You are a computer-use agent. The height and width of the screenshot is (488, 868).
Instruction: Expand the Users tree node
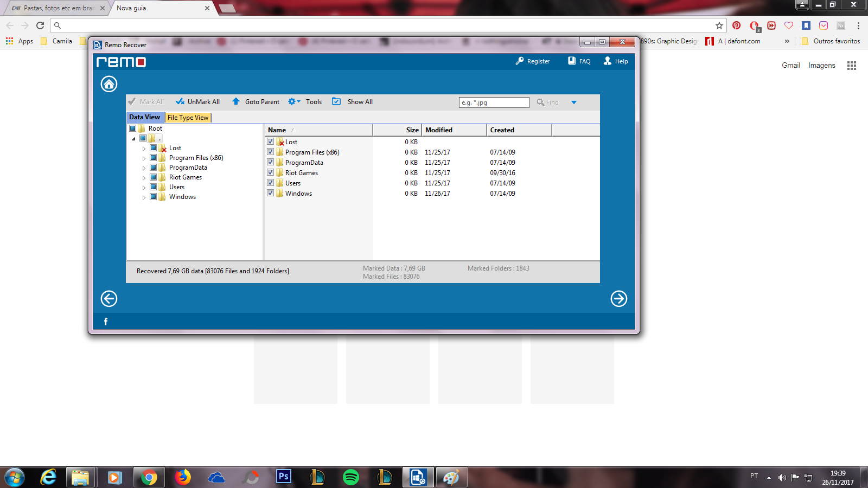coord(144,188)
